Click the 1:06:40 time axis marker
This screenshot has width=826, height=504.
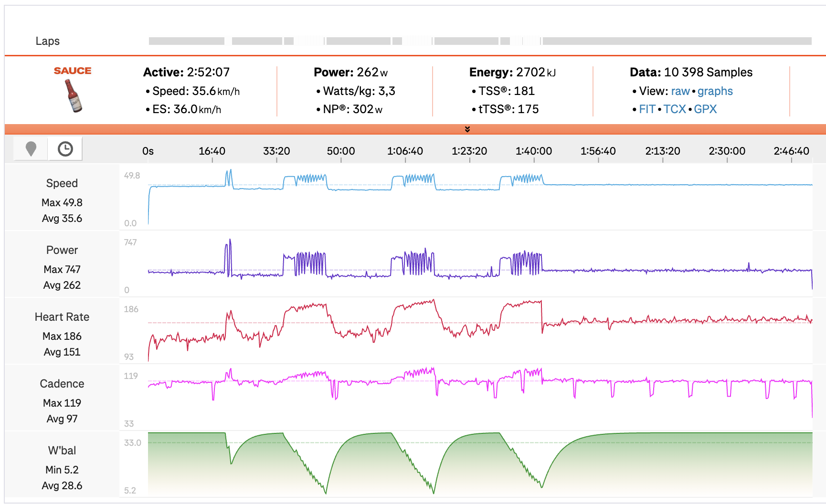point(405,151)
